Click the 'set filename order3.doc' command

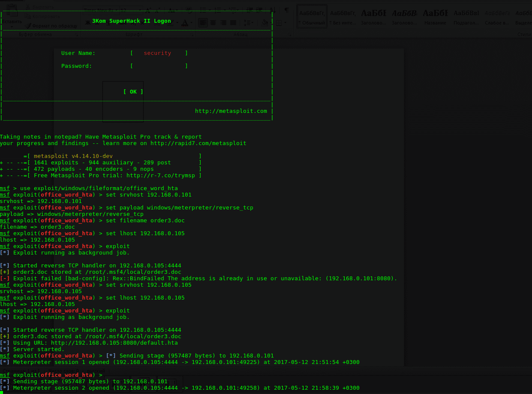click(145, 221)
